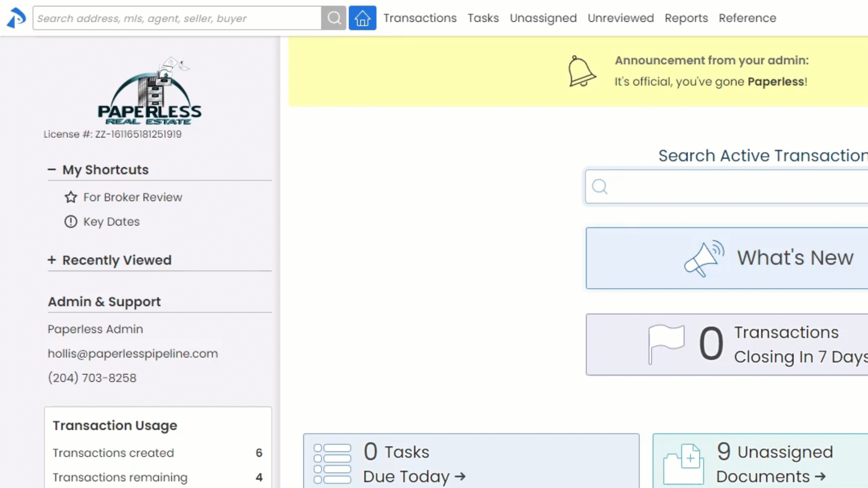Expand the Recently Viewed section
The image size is (868, 488).
52,260
